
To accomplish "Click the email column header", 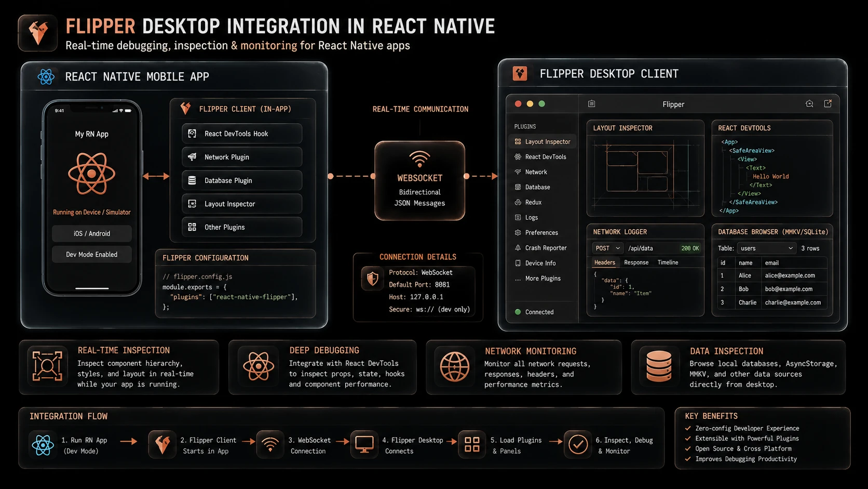I will (772, 263).
